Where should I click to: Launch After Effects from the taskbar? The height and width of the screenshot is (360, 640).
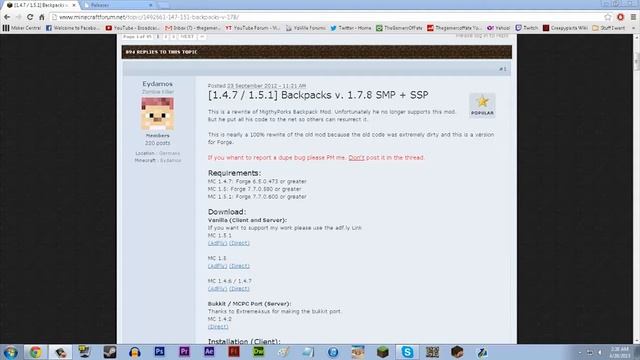[209, 351]
